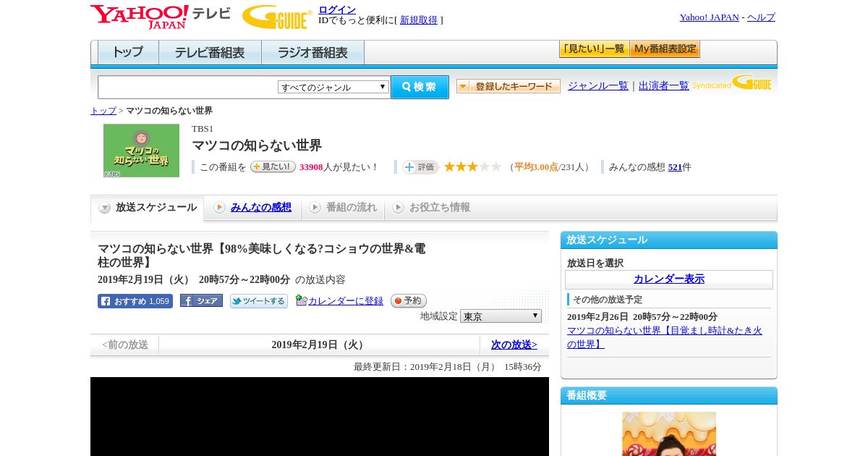The image size is (868, 456).
Task: Click the 予約 record button
Action: 409,300
